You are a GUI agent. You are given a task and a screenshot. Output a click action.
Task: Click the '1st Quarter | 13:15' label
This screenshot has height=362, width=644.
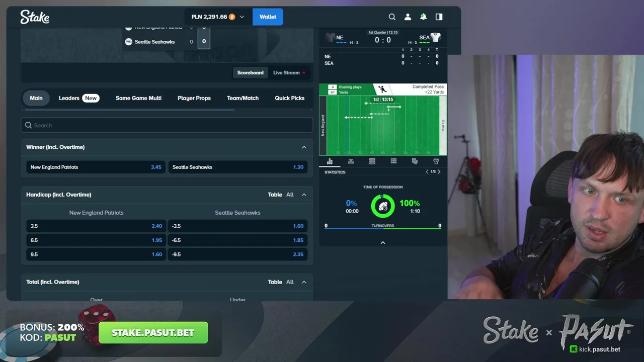point(383,32)
